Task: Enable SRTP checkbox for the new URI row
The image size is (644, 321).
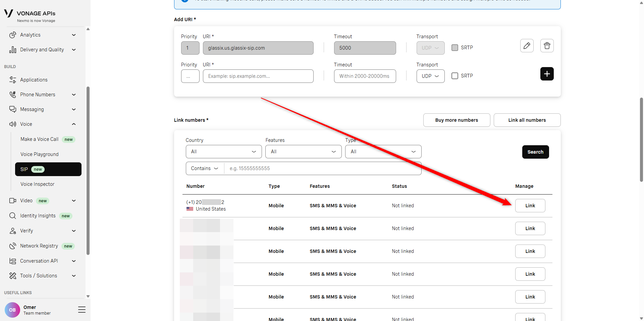Action: (455, 76)
